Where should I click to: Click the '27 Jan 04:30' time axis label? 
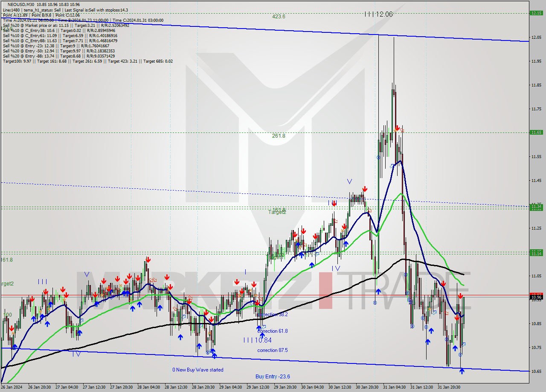point(67,387)
